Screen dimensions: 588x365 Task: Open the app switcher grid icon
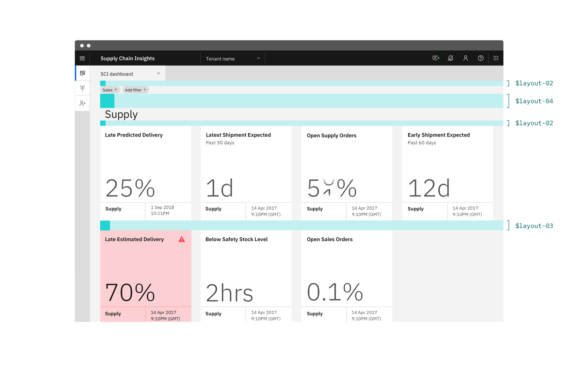pos(496,58)
